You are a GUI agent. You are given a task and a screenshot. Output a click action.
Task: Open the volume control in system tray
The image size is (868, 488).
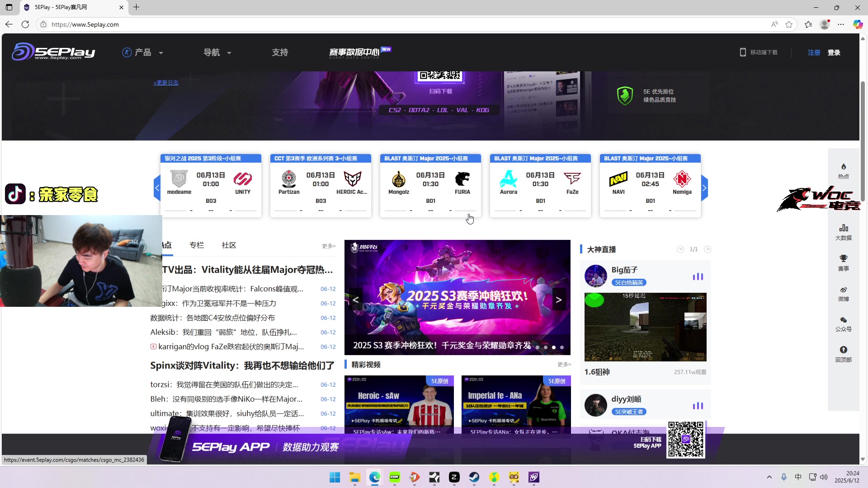click(824, 477)
